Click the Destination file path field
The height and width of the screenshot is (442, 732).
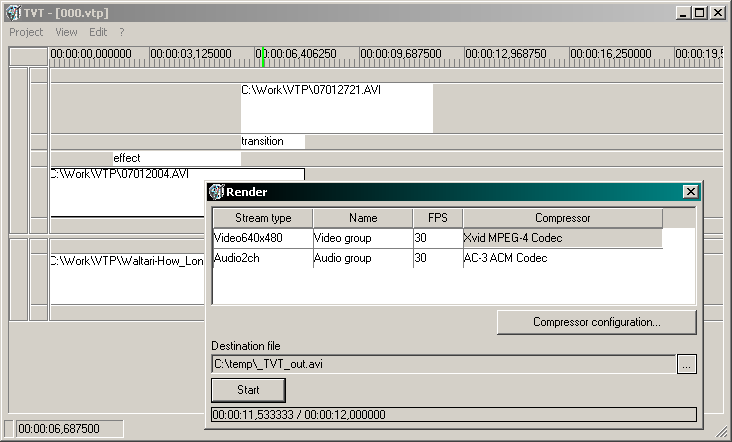(443, 364)
